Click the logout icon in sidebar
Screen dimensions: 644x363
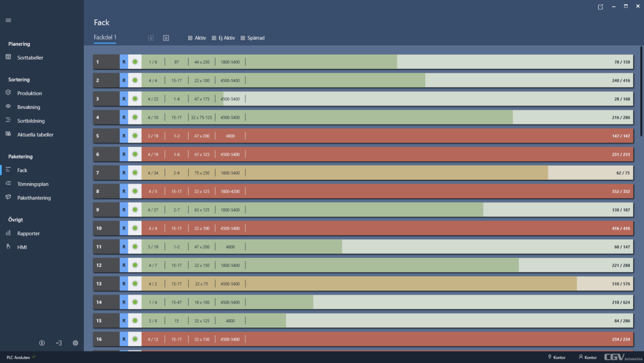pyautogui.click(x=59, y=343)
